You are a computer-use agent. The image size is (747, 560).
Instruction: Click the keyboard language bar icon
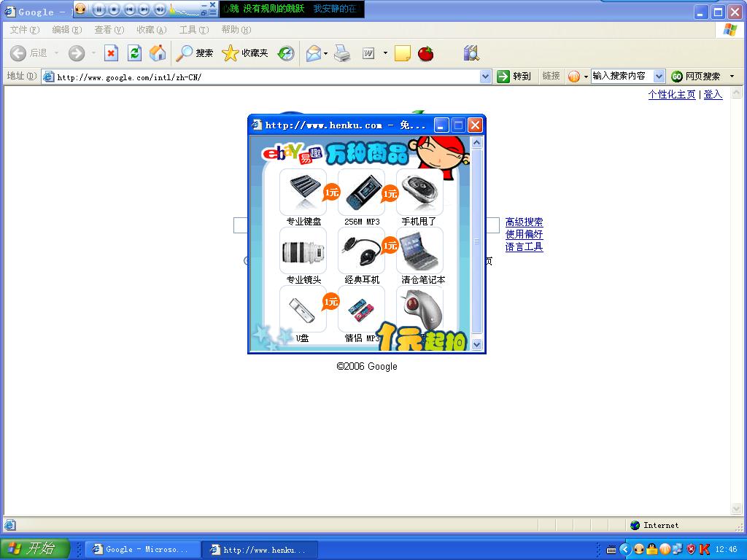click(611, 550)
